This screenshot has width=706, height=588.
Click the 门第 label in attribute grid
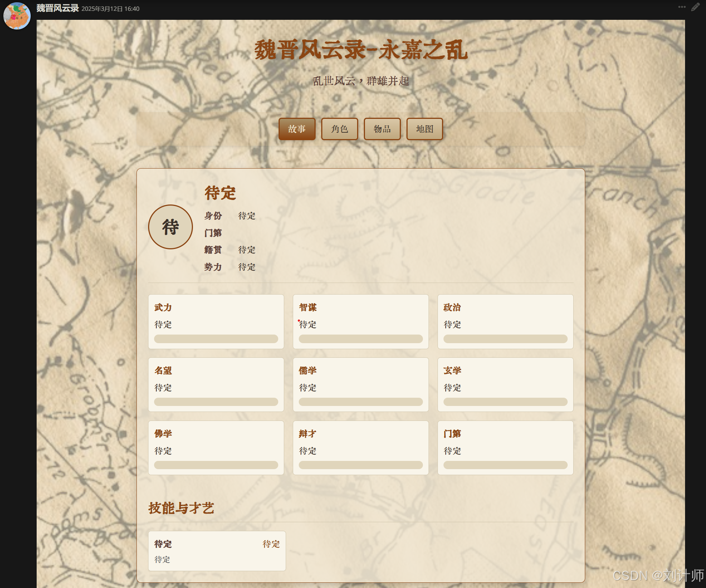[x=452, y=434]
